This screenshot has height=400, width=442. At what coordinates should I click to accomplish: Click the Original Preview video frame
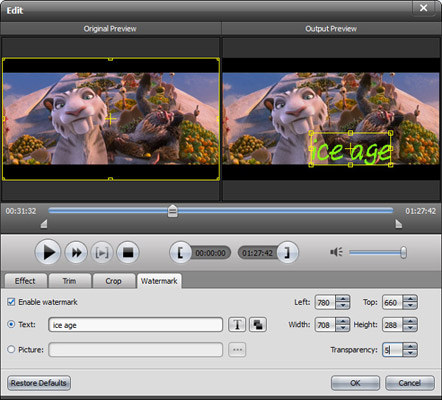click(111, 119)
